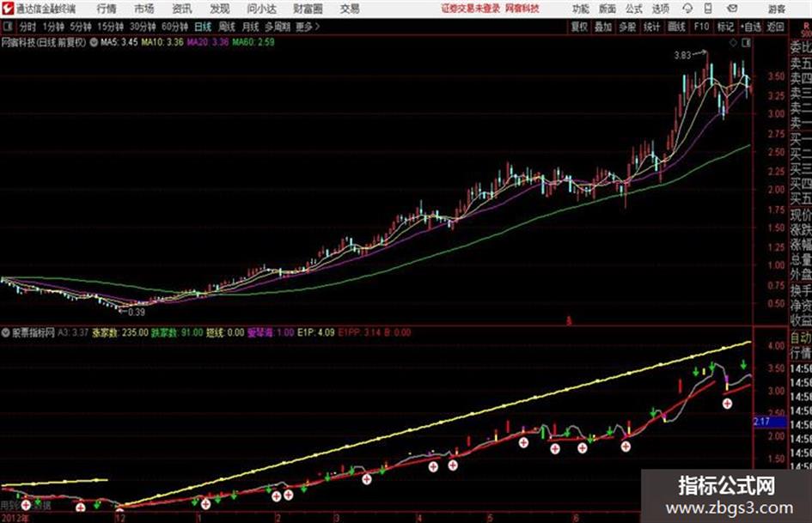The width and height of the screenshot is (812, 523).
Task: Click the 3.83 high price label
Action: [682, 56]
